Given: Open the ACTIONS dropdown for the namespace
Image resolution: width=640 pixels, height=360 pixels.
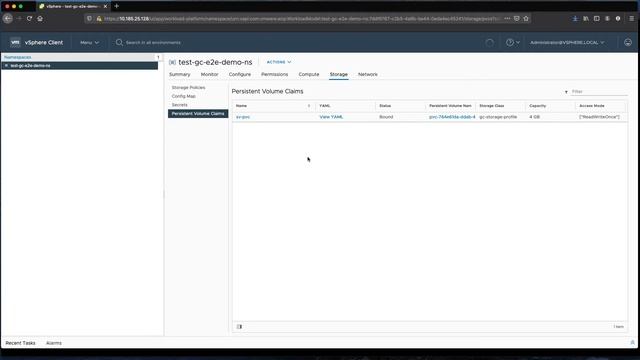Looking at the screenshot, I should coord(279,62).
